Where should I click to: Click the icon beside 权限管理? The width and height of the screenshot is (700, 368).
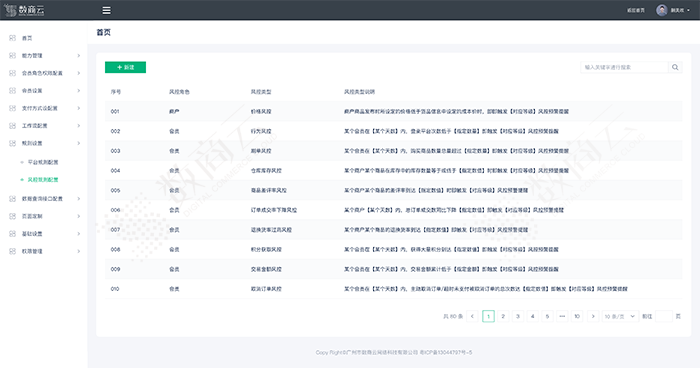coord(12,251)
